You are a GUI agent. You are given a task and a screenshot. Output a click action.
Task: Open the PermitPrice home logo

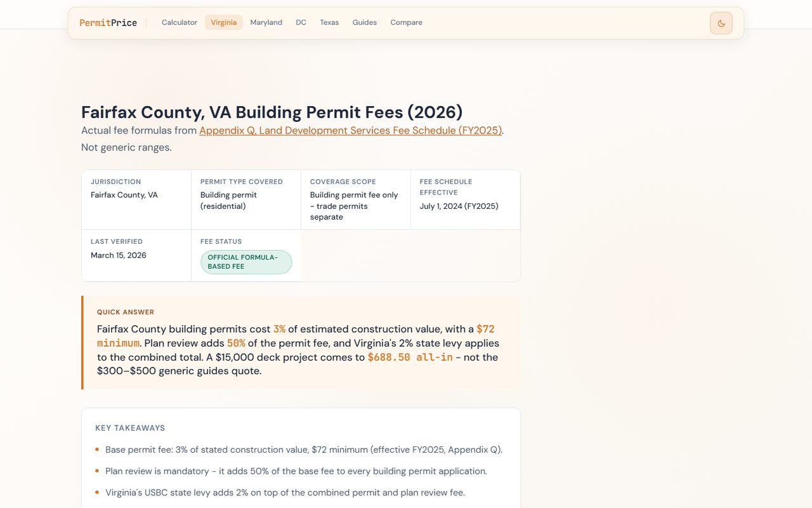coord(108,23)
